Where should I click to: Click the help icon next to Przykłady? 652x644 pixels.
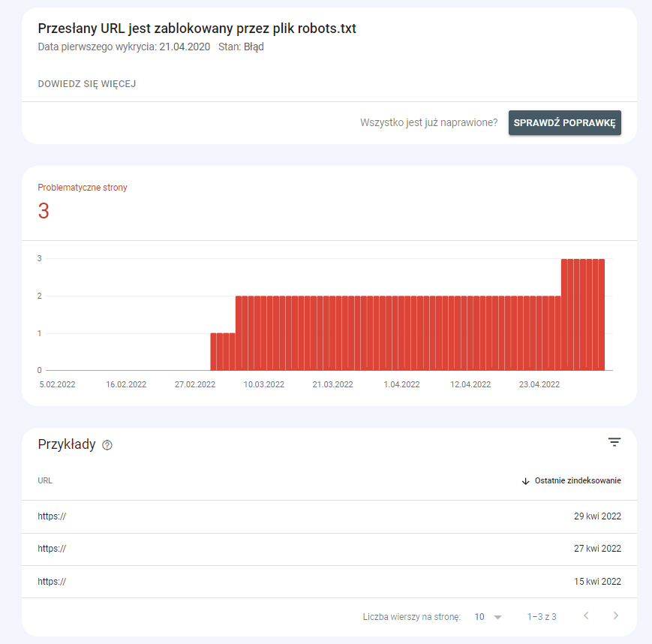107,445
